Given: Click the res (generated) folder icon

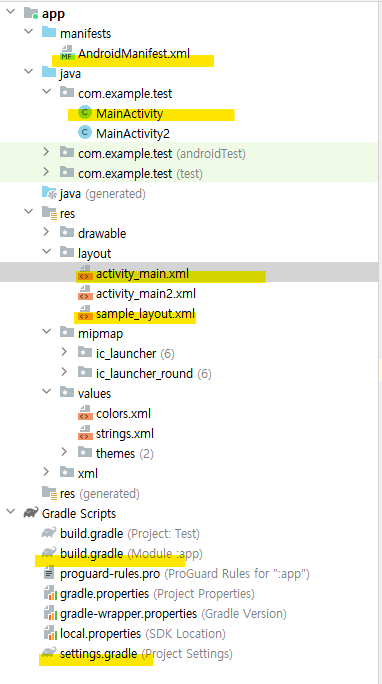Looking at the screenshot, I should pyautogui.click(x=49, y=493).
